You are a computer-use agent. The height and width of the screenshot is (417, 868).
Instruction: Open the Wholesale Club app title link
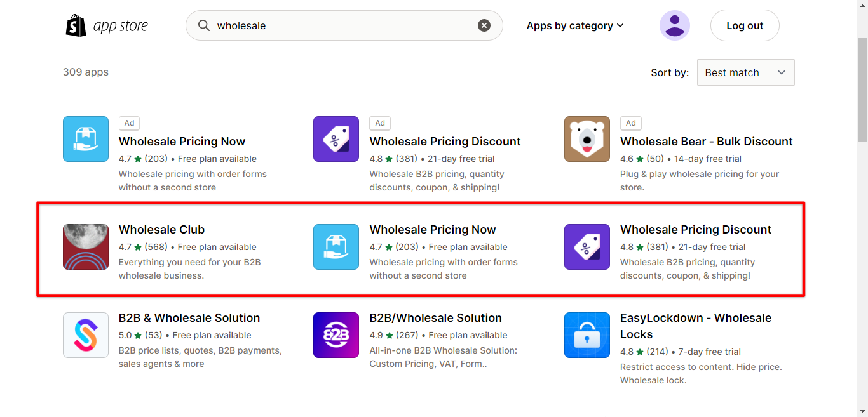[161, 230]
